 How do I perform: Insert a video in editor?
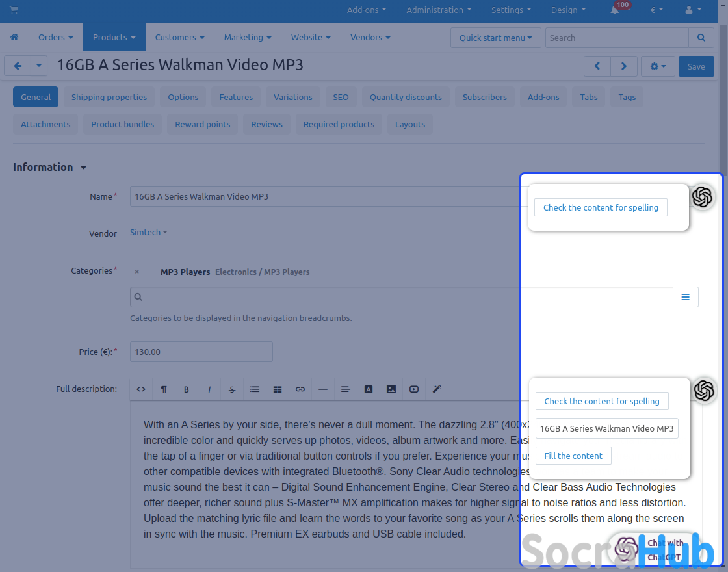413,389
